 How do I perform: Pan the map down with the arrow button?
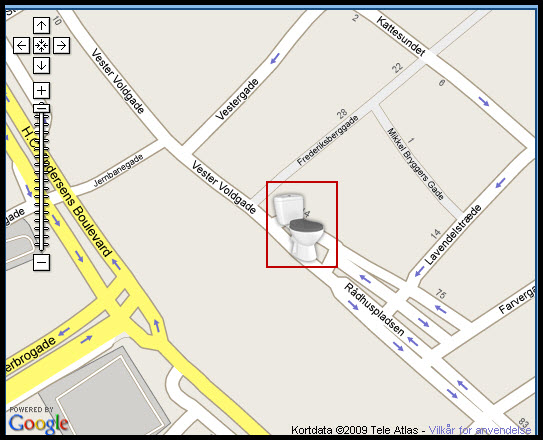(41, 65)
